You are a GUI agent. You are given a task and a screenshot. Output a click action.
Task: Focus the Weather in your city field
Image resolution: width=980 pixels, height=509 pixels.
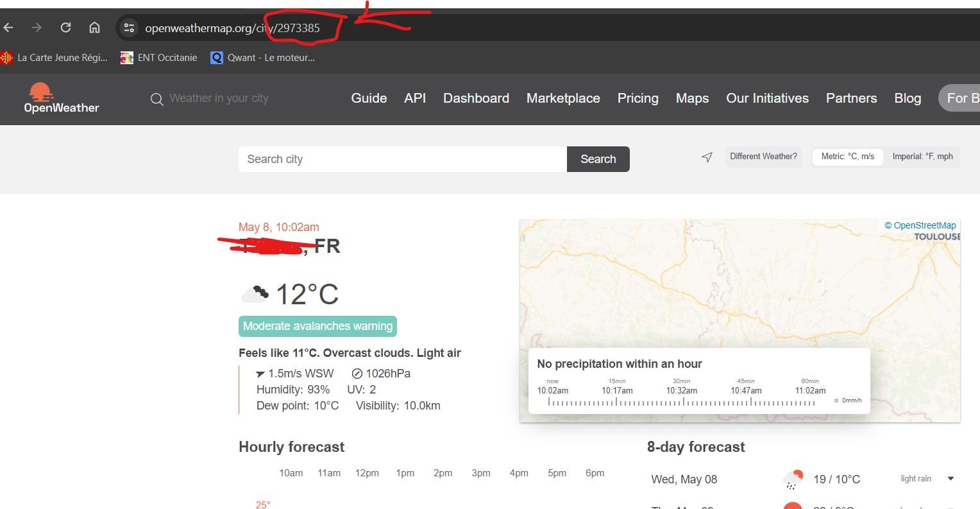pyautogui.click(x=219, y=98)
